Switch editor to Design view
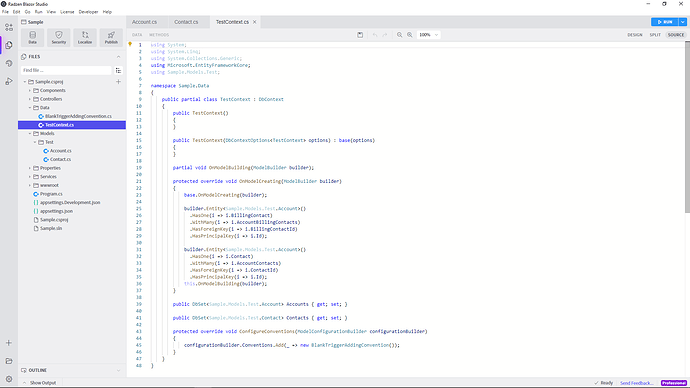This screenshot has height=388, width=690. (635, 35)
